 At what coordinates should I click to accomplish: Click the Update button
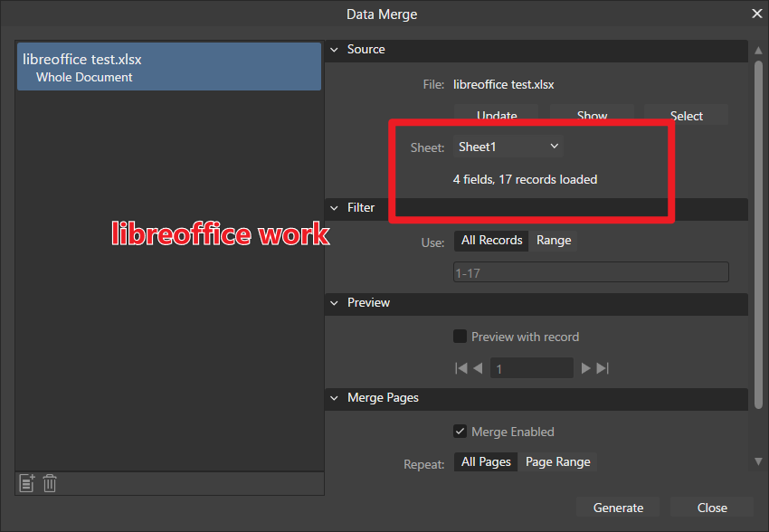pos(497,115)
